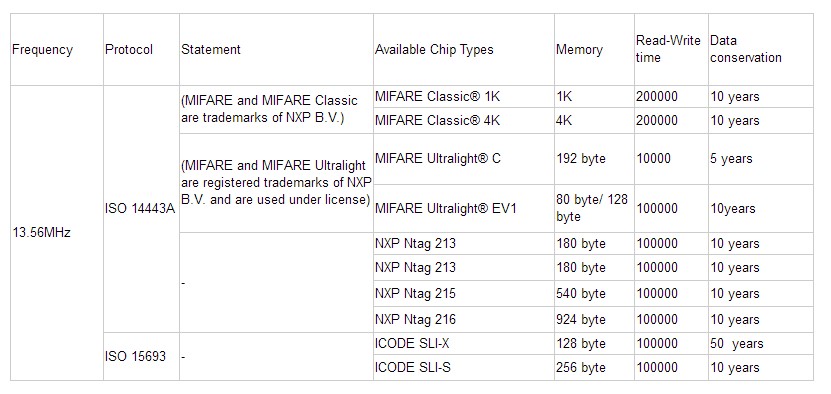Select the 13.56MHz frequency cell
The image size is (831, 394).
57,233
